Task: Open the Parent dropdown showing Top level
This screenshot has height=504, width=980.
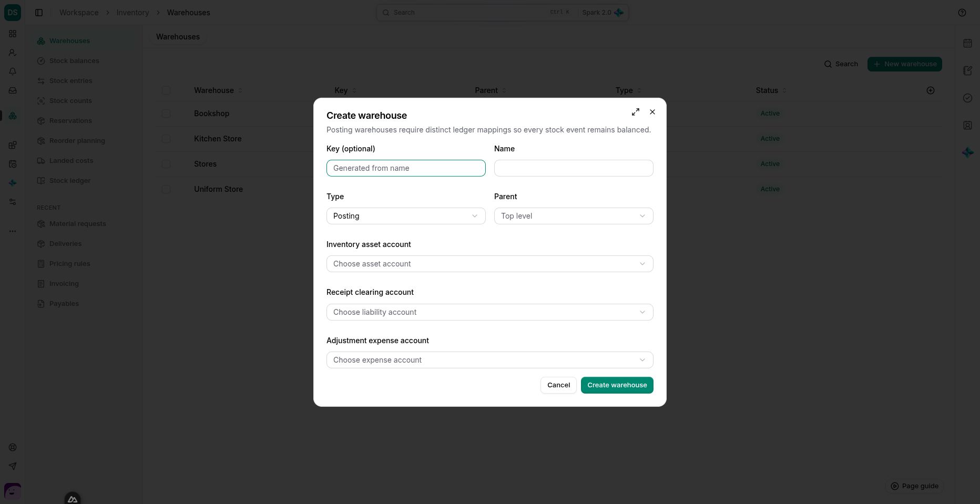Action: 574,216
